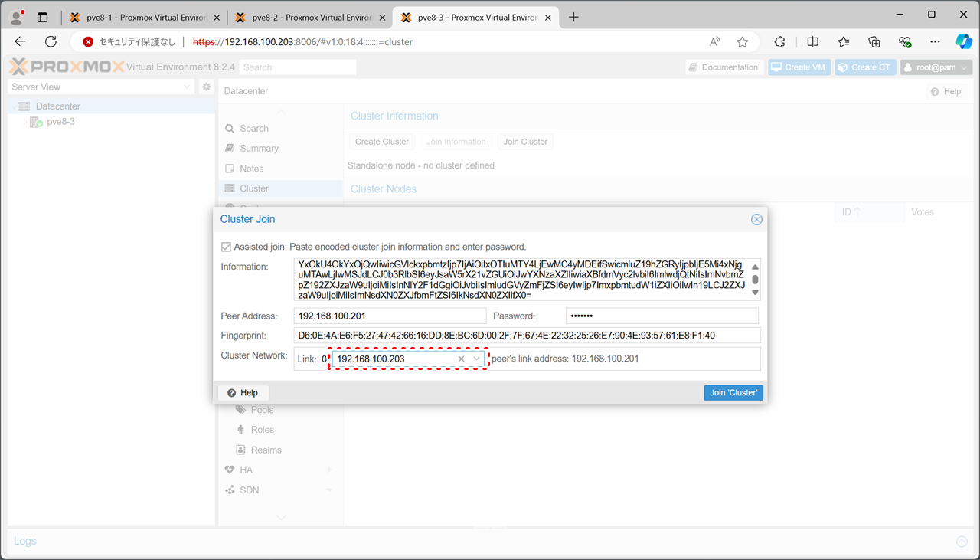The image size is (980, 560).
Task: Add this page to favorites
Action: [742, 42]
